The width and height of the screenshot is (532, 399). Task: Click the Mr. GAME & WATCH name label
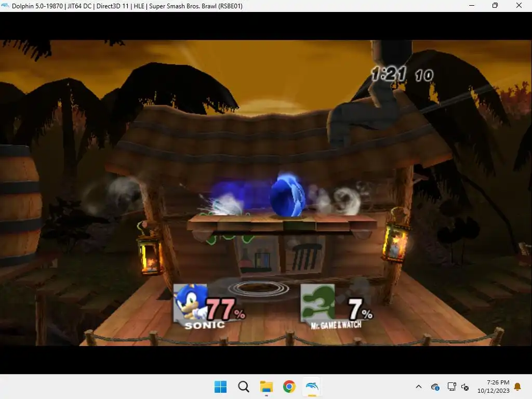point(336,325)
